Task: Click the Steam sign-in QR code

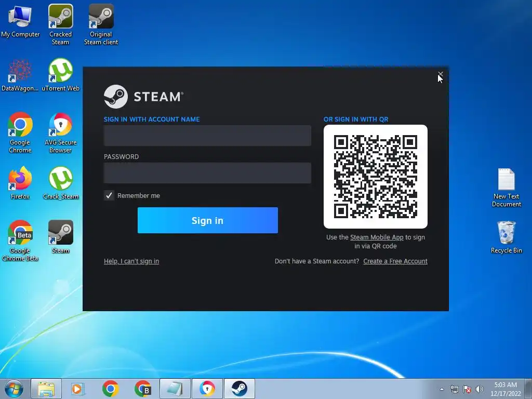Action: [375, 177]
